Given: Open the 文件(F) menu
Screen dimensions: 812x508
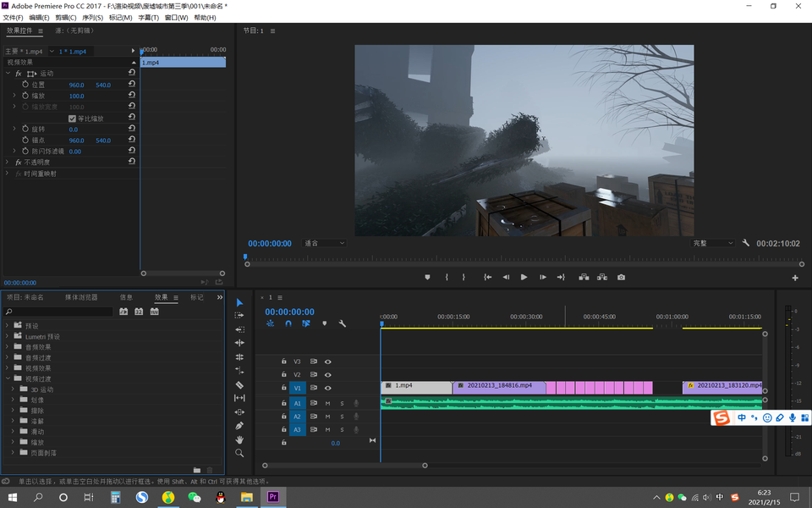Looking at the screenshot, I should (x=13, y=18).
